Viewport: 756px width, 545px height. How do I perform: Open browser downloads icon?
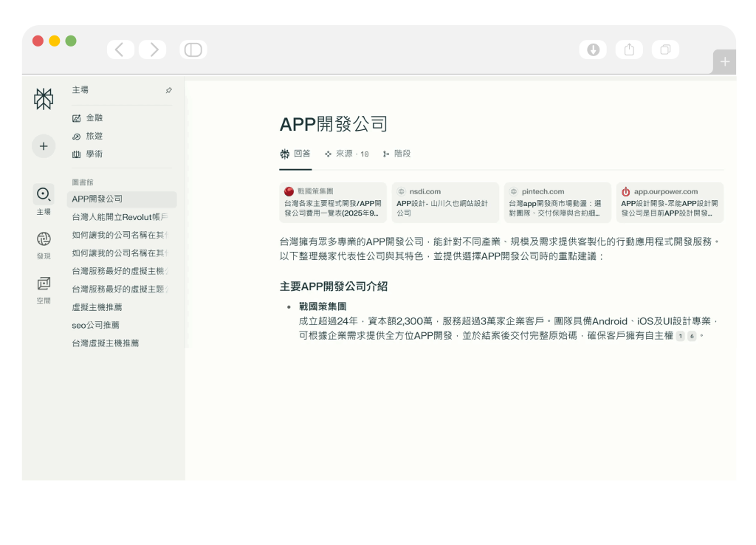[593, 49]
